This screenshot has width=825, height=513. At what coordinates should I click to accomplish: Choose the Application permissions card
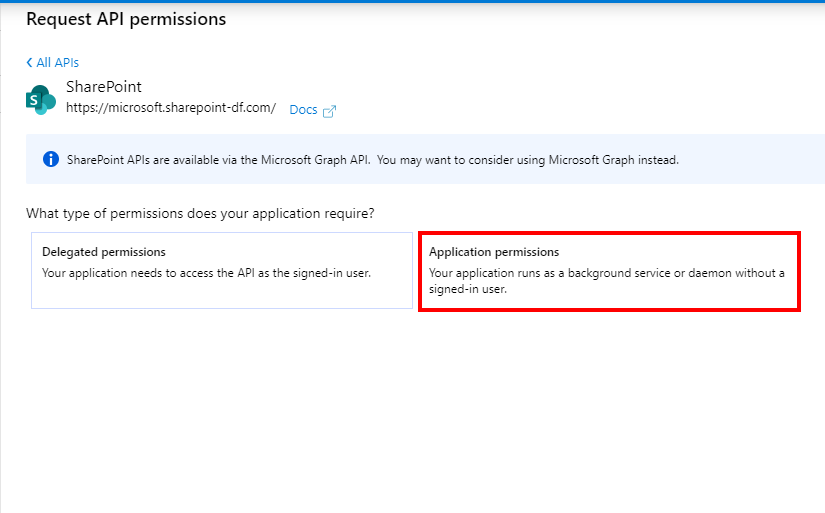point(609,271)
